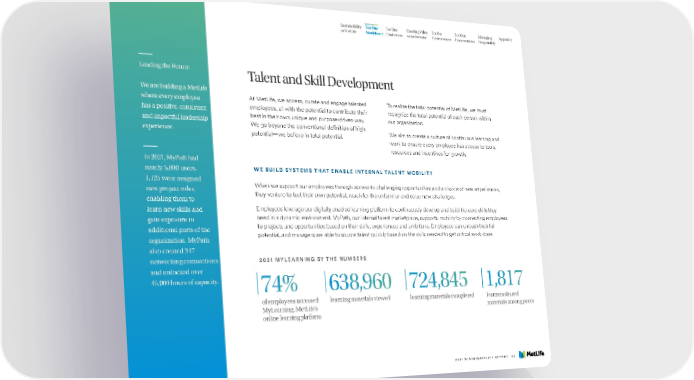Jump to the Appendix tab
The image size is (694, 380).
pyautogui.click(x=505, y=39)
